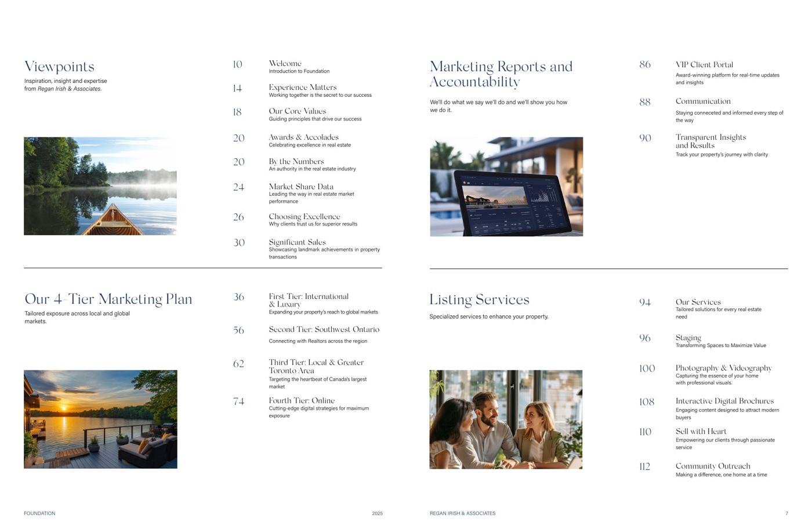The height and width of the screenshot is (525, 812).
Task: Click the "By the Numbers" entry
Action: (x=296, y=162)
